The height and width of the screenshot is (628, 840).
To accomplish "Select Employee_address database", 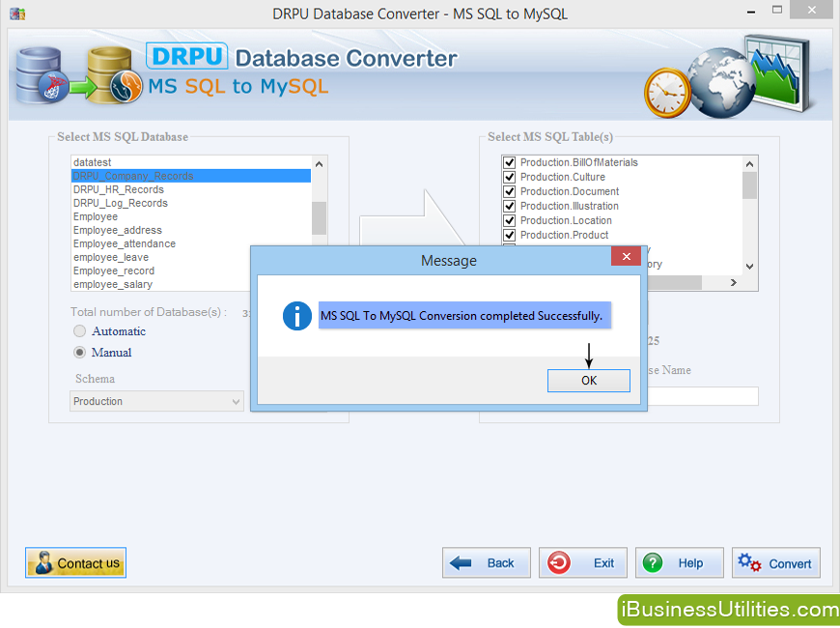I will click(191, 230).
